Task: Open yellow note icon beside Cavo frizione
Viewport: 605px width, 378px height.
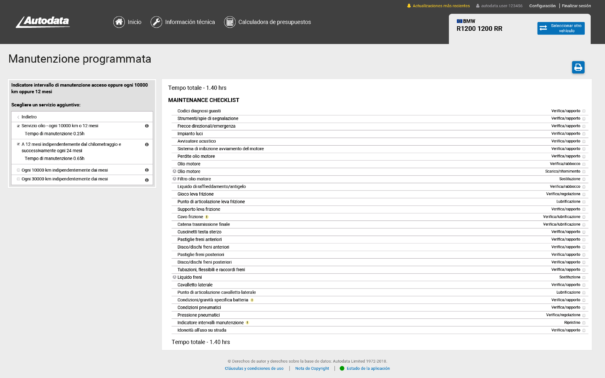Action: coord(207,217)
